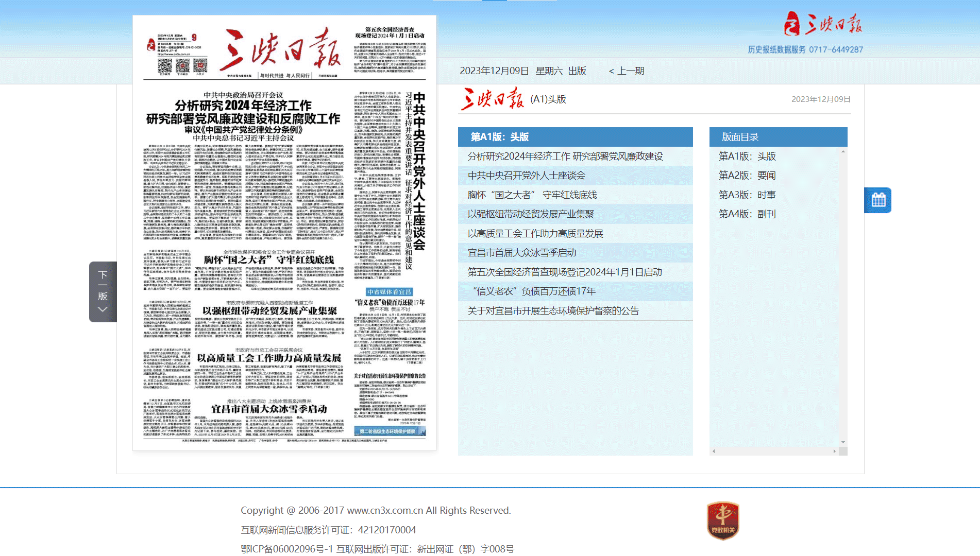The width and height of the screenshot is (980, 556).
Task: Click the Copyright www.cn3x.com.cn footer text
Action: 376,511
